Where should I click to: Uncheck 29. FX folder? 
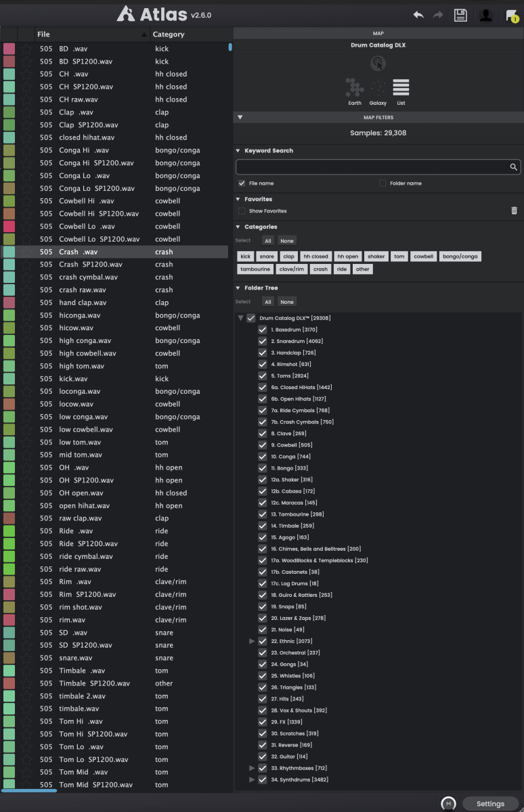coord(263,722)
